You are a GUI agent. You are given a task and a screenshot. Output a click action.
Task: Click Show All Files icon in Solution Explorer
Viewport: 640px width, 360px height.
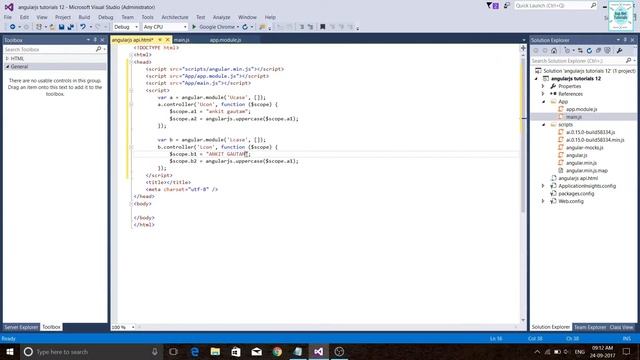[607, 51]
